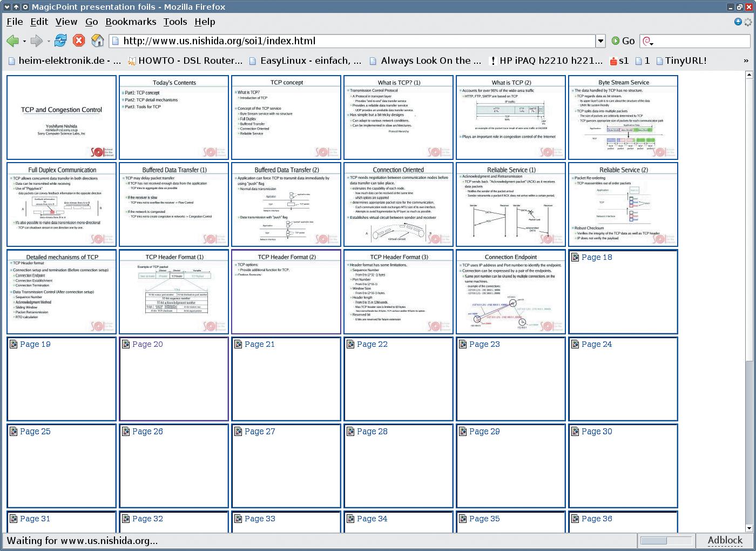
Task: Click the Page 36 placeholder image icon
Action: (x=575, y=519)
